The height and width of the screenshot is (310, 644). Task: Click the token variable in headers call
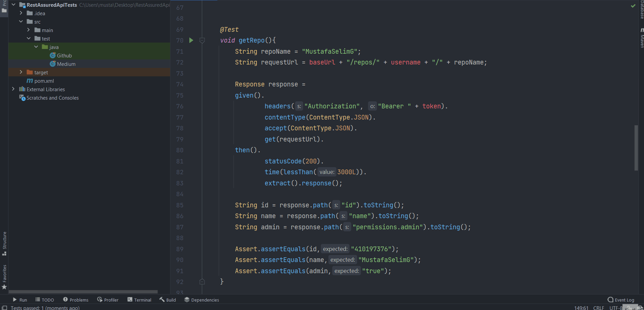pos(431,106)
